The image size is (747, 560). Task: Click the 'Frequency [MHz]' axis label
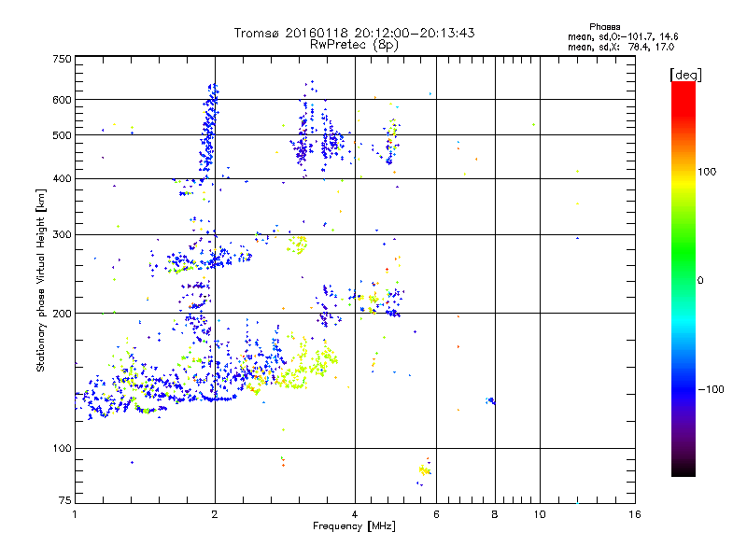tap(354, 526)
